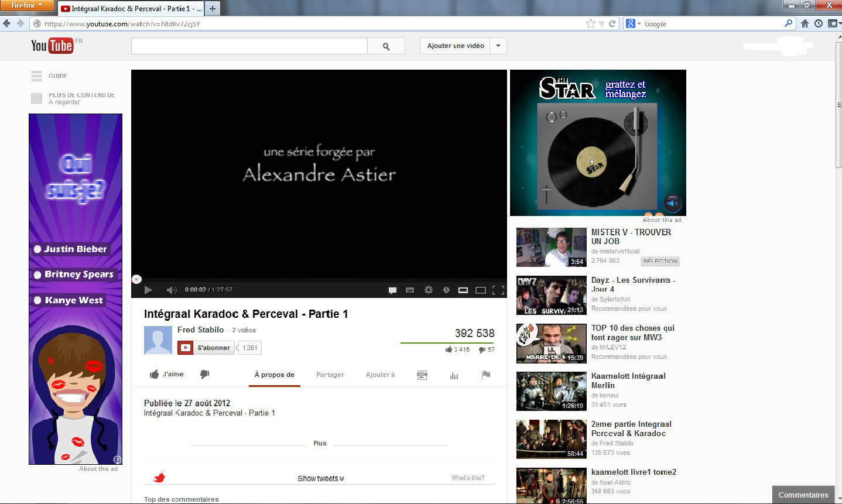Viewport: 842px width, 504px height.
Task: Switch player to small size mode
Action: (x=463, y=290)
